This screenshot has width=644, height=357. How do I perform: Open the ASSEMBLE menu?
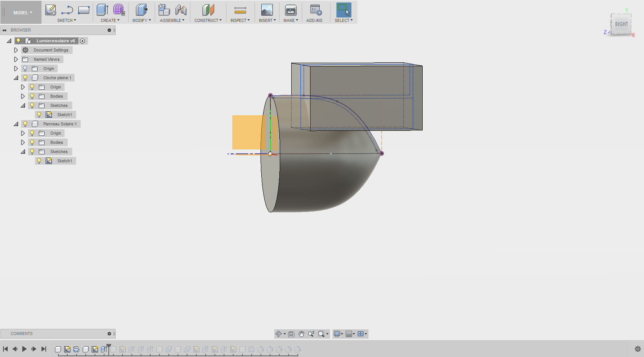172,20
